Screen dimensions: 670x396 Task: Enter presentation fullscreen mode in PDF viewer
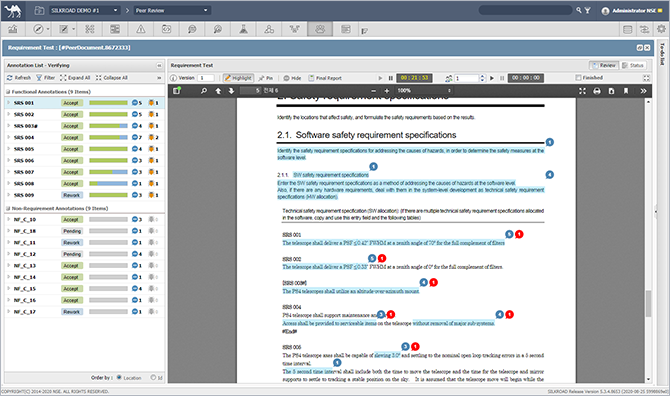tap(582, 91)
